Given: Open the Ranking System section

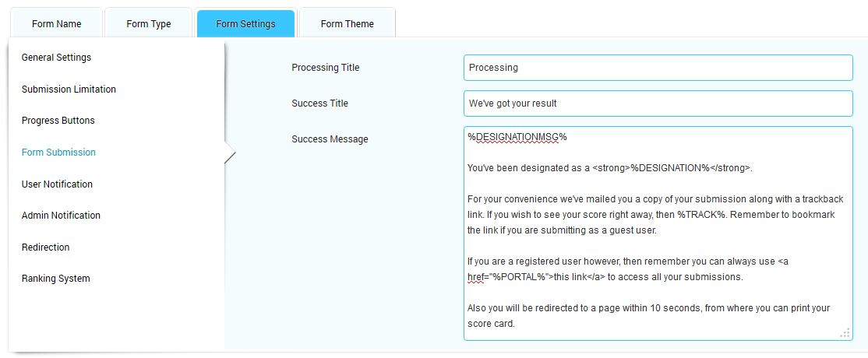Looking at the screenshot, I should (x=55, y=279).
